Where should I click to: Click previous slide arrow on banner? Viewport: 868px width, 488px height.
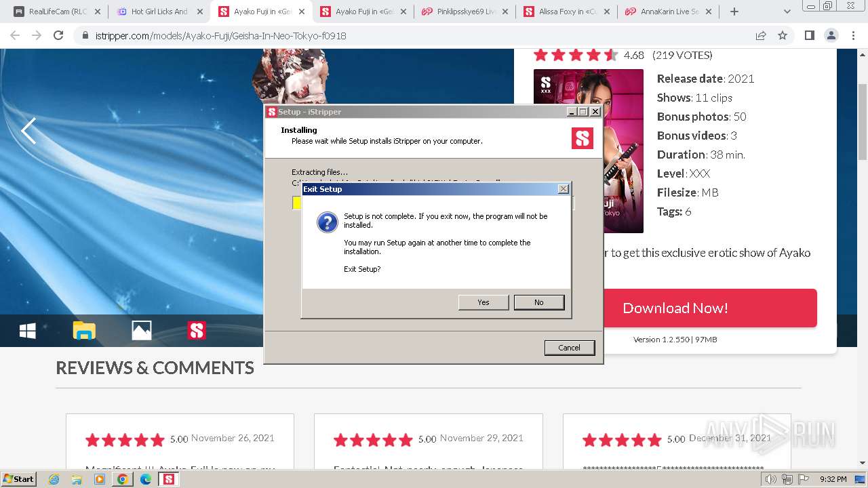pos(28,131)
